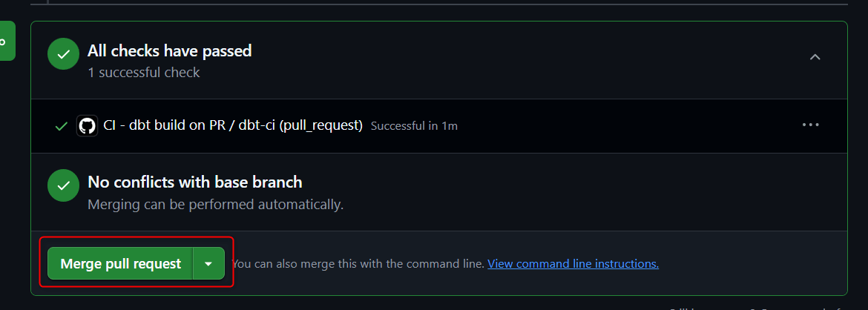
Task: Click the green checkmark circle beside All checks have passed
Action: click(x=64, y=53)
